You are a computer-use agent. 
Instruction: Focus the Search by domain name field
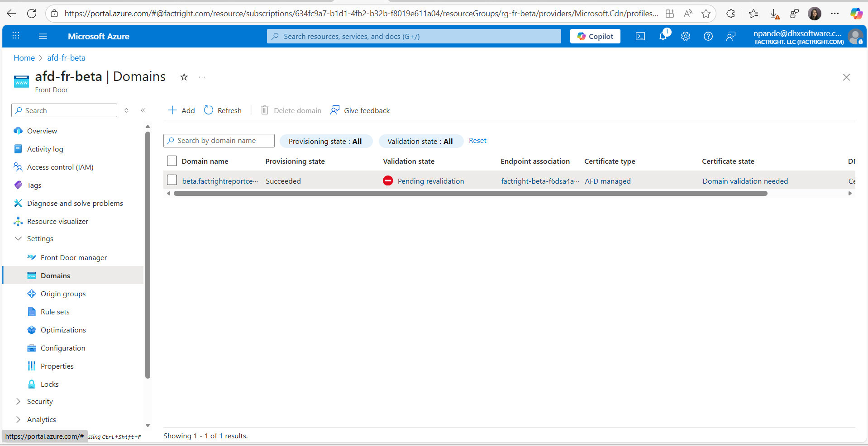[x=219, y=141]
